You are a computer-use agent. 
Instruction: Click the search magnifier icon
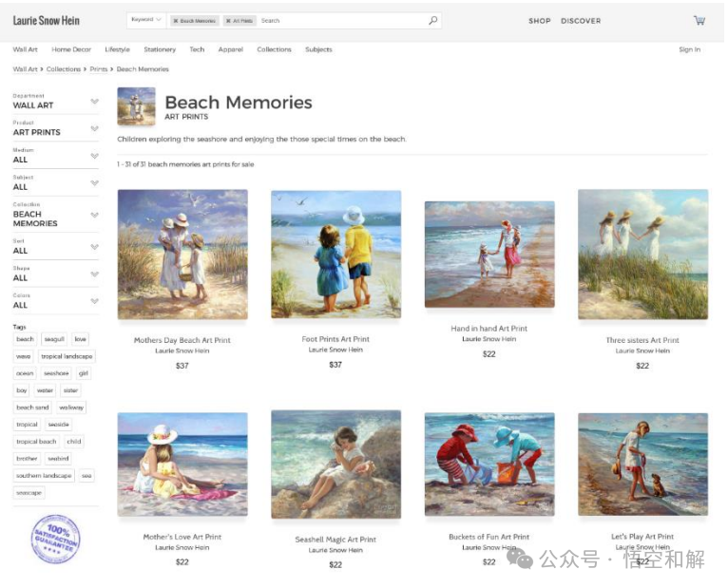[x=432, y=20]
